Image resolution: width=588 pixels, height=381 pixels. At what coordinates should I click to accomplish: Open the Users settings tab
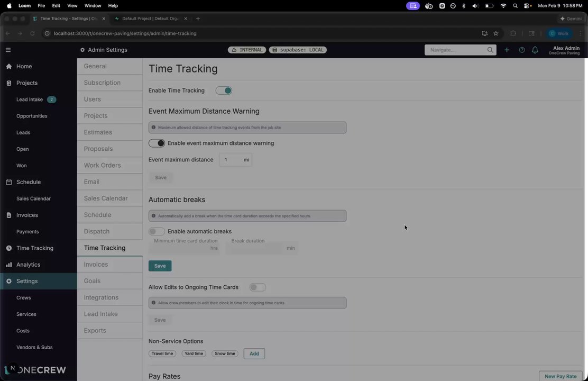click(x=110, y=99)
